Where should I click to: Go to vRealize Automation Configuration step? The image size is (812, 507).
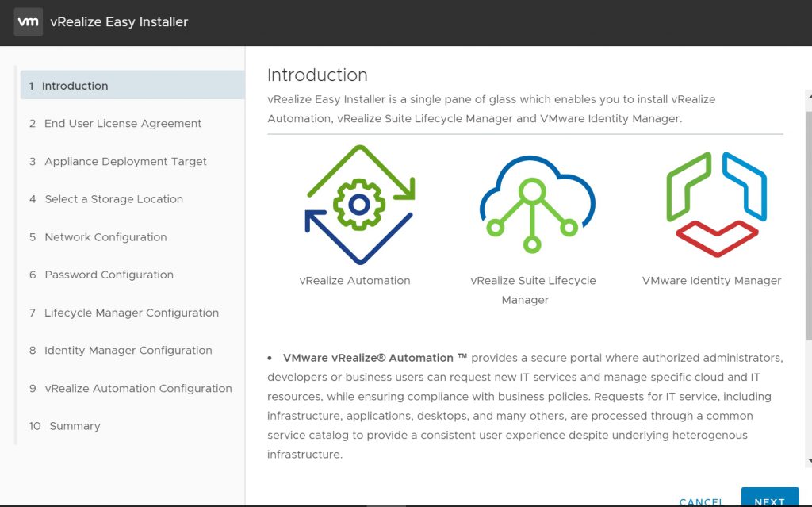click(x=138, y=389)
